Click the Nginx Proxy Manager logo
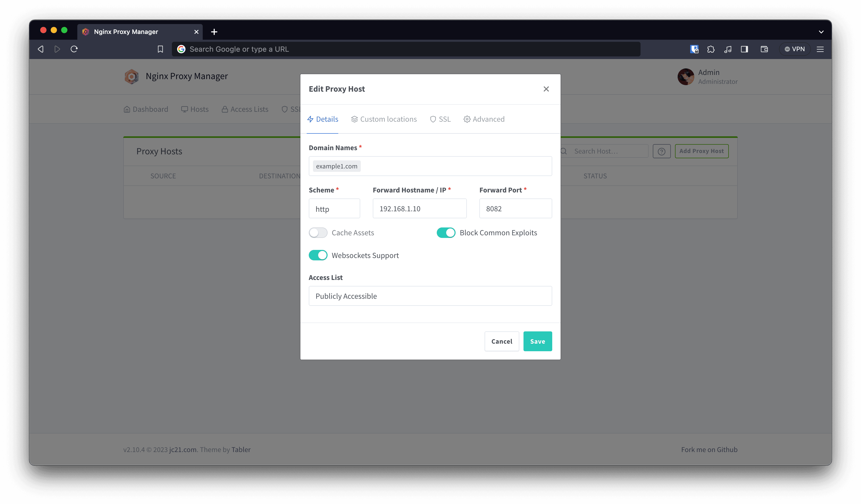The height and width of the screenshot is (504, 861). coord(132,77)
